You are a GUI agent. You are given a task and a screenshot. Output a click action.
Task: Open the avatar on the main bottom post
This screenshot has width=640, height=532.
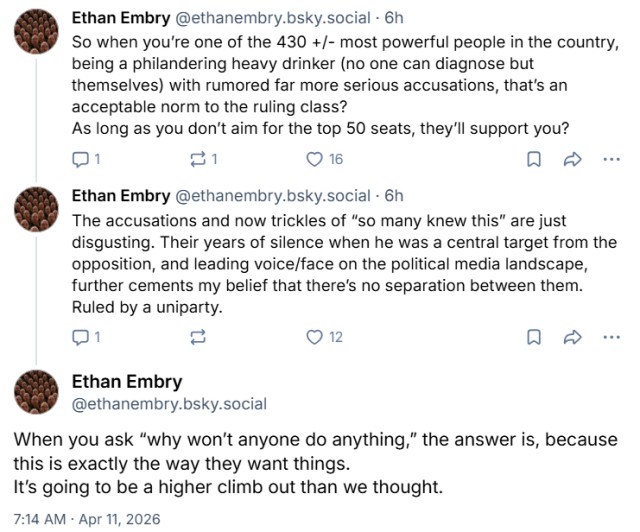pyautogui.click(x=37, y=392)
